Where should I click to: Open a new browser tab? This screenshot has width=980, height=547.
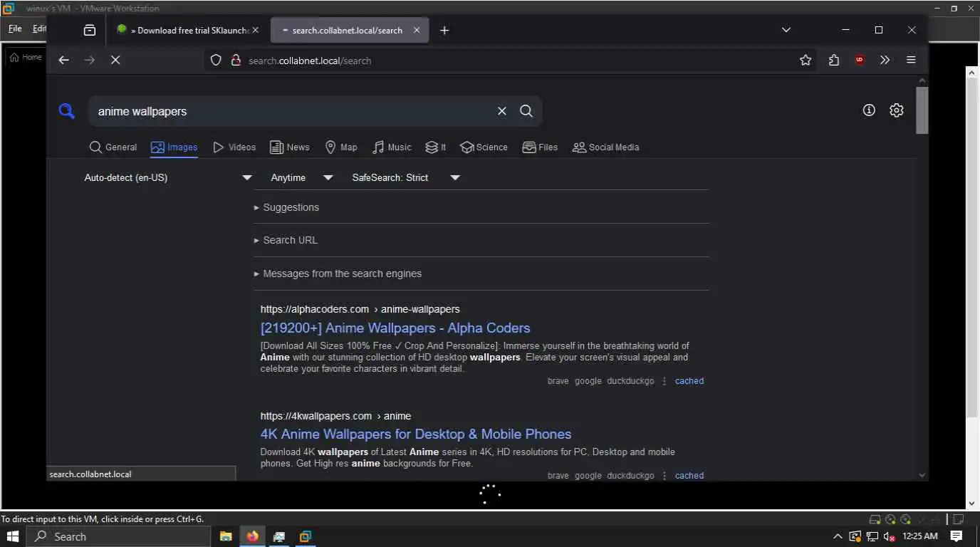(x=444, y=30)
